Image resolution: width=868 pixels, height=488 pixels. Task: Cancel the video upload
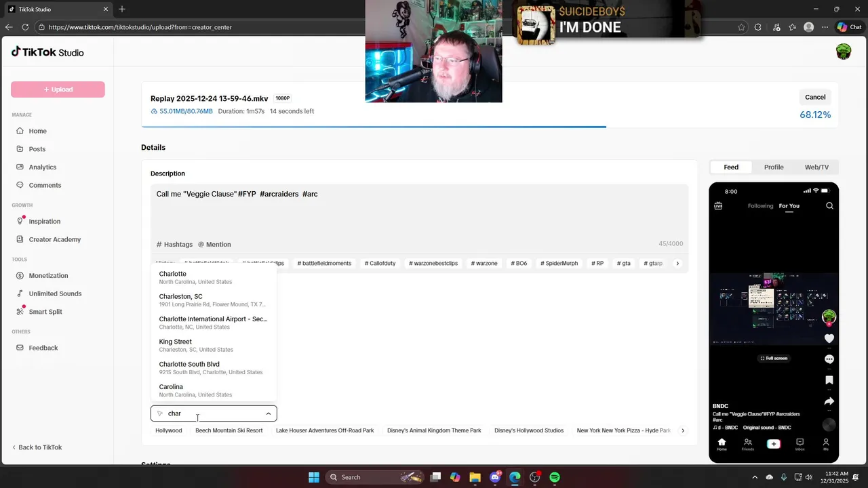click(815, 97)
